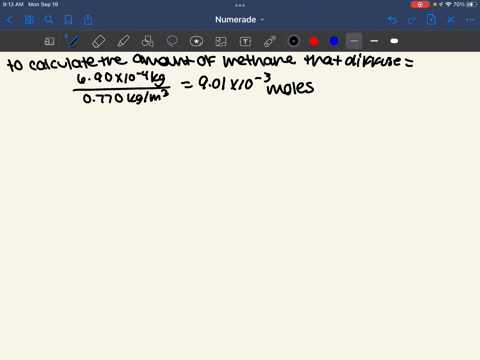Open the more options ellipsis menu
This screenshot has height=360, width=480.
pos(470,20)
